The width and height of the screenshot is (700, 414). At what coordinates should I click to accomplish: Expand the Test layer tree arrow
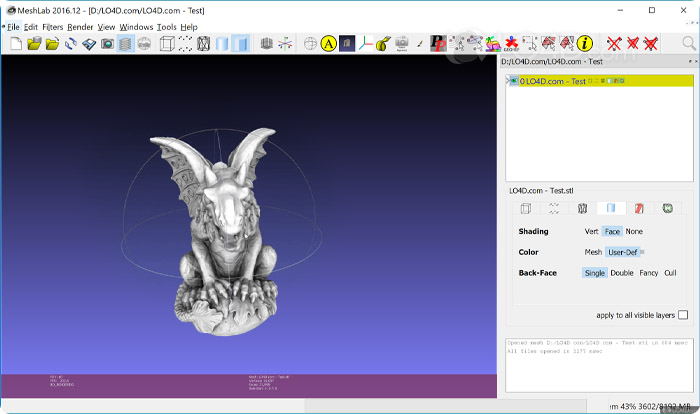coord(506,81)
